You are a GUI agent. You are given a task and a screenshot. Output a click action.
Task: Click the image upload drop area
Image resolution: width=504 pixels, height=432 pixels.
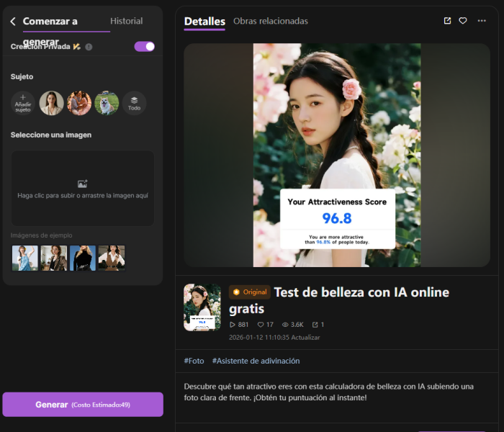click(x=82, y=189)
